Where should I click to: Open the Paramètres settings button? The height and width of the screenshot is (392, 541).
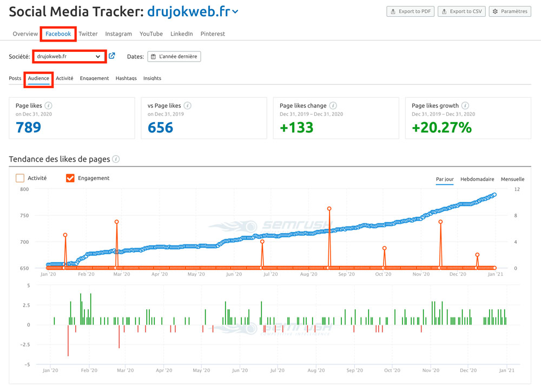pyautogui.click(x=510, y=11)
